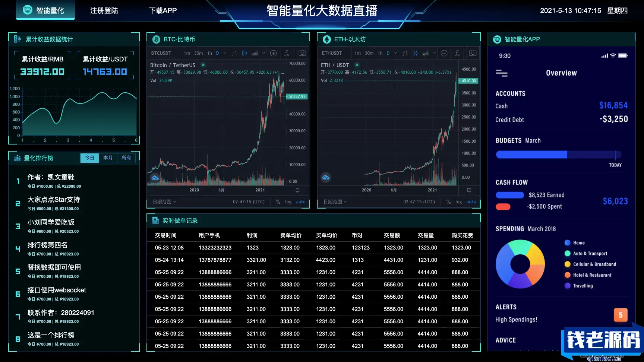This screenshot has height=362, width=644.
Task: Open alerts badge showing 5
Action: click(x=621, y=315)
